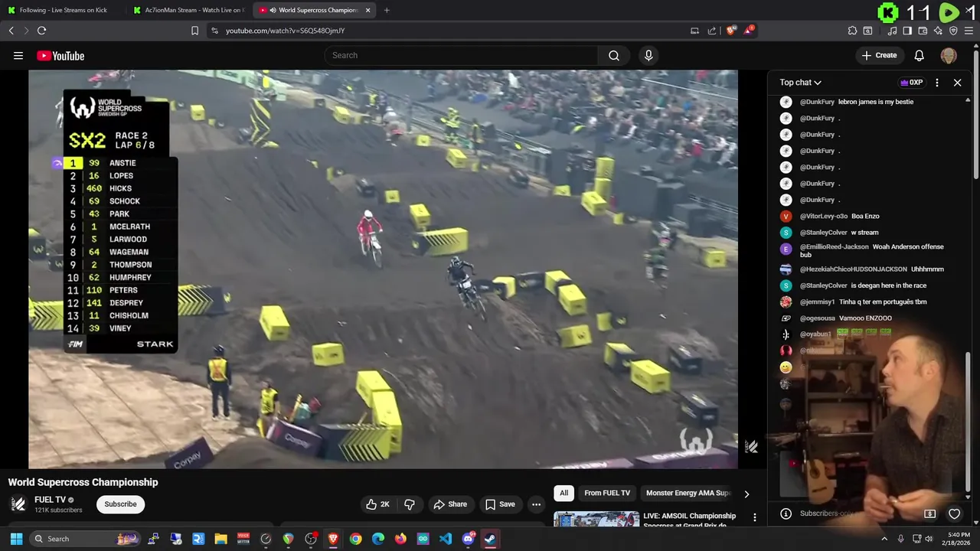Go back in browser history
Viewport: 980px width, 551px height.
[x=11, y=31]
